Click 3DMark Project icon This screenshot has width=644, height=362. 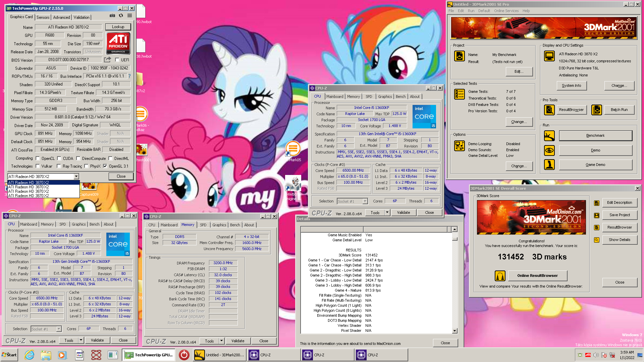[x=460, y=56]
